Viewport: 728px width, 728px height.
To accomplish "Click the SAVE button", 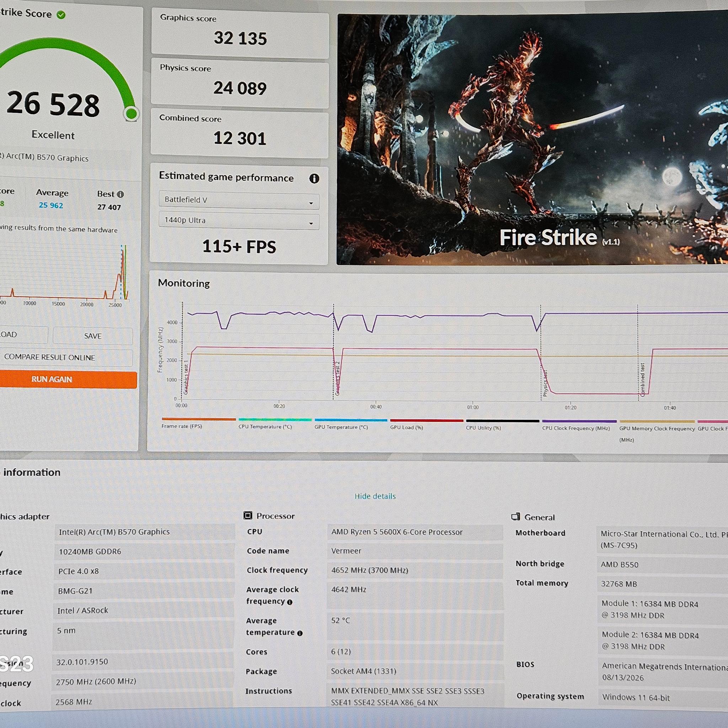I will point(93,336).
